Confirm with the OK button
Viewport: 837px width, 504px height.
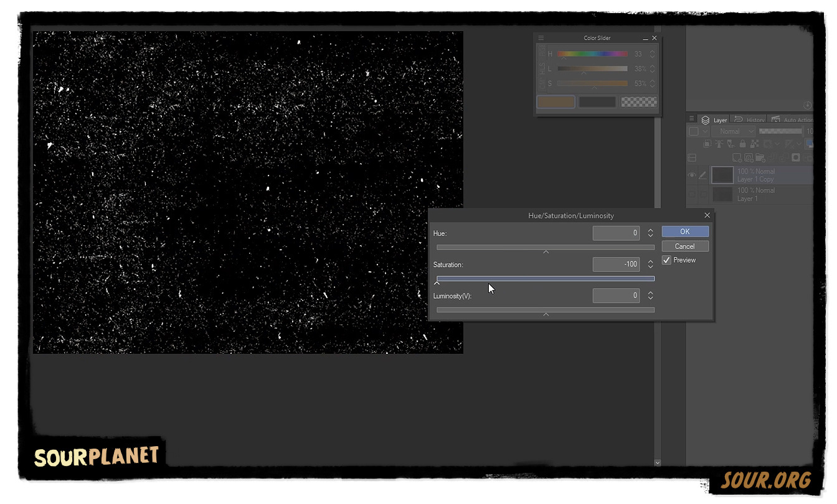684,231
